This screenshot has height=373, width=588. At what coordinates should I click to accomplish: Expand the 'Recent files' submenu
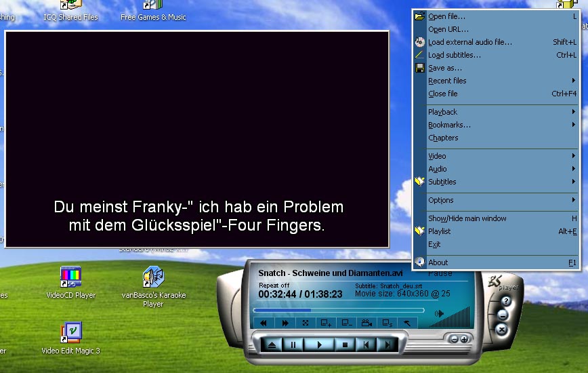[x=496, y=81]
